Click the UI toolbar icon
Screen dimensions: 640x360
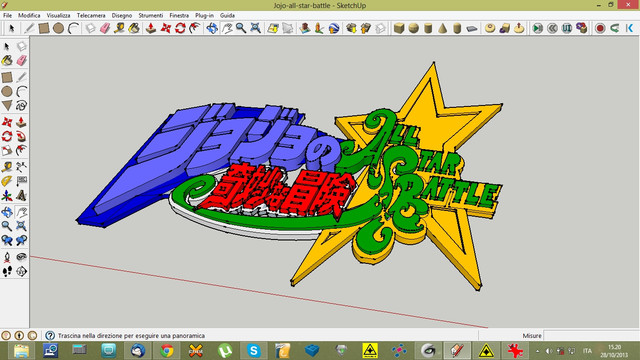point(567,28)
